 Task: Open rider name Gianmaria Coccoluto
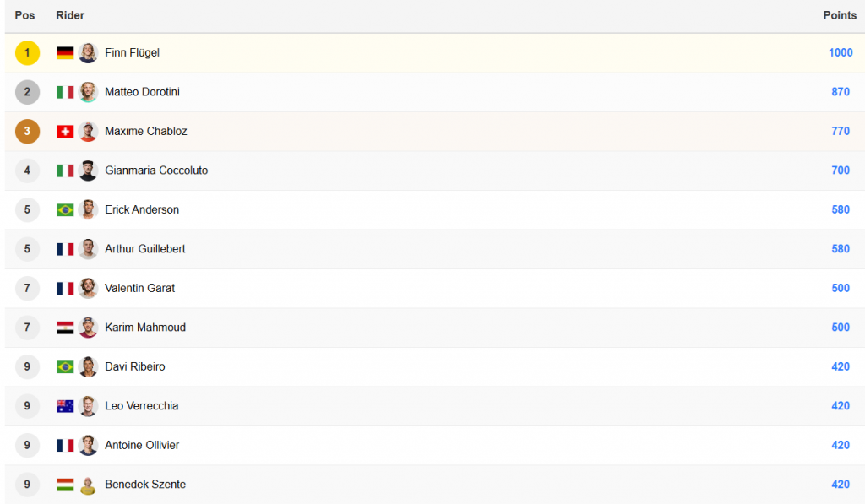coord(156,171)
